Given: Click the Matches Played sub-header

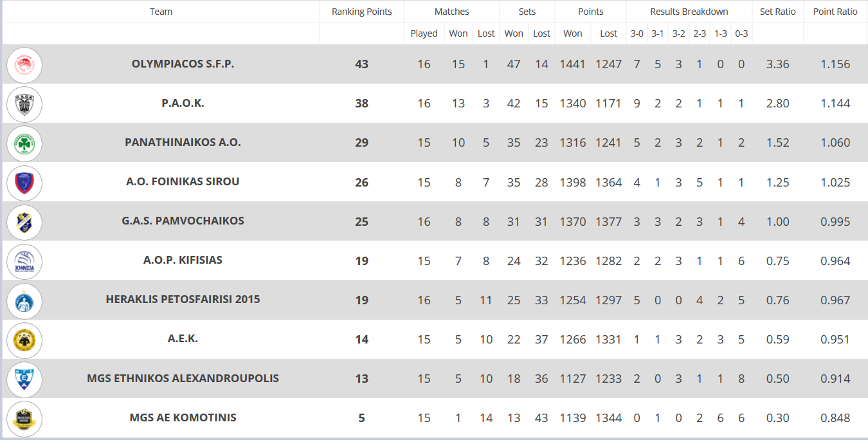Looking at the screenshot, I should point(424,33).
